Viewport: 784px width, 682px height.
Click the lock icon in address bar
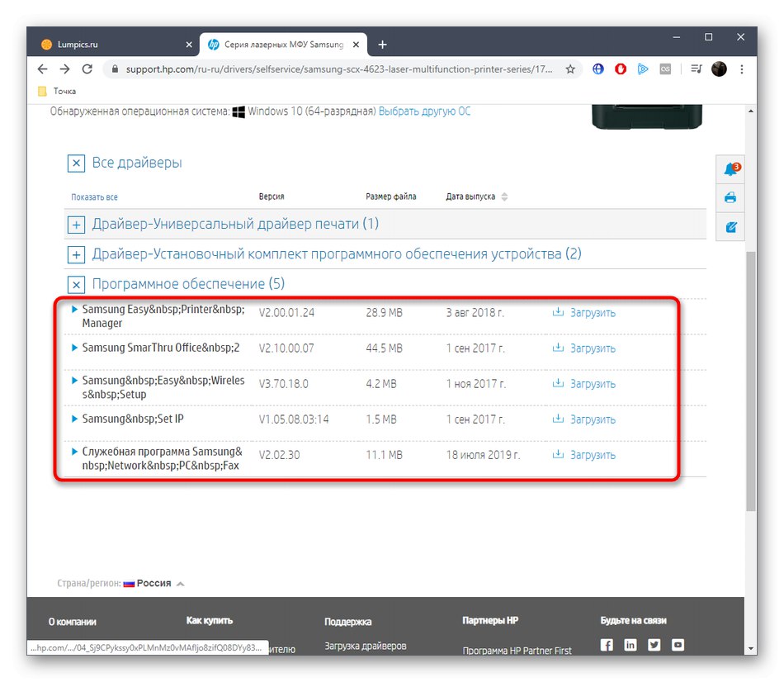[x=115, y=69]
